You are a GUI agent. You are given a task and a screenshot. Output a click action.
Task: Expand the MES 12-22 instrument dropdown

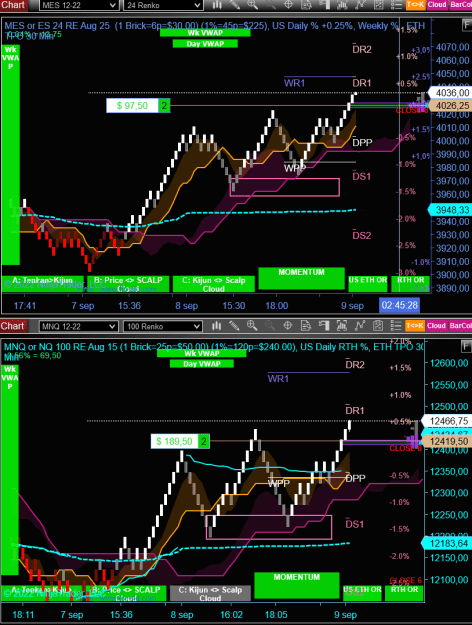[79, 5]
